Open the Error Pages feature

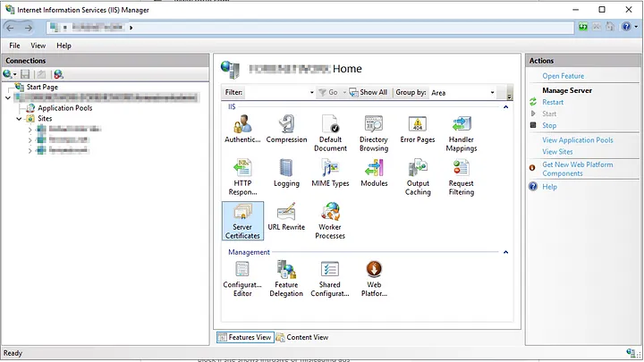pyautogui.click(x=418, y=130)
